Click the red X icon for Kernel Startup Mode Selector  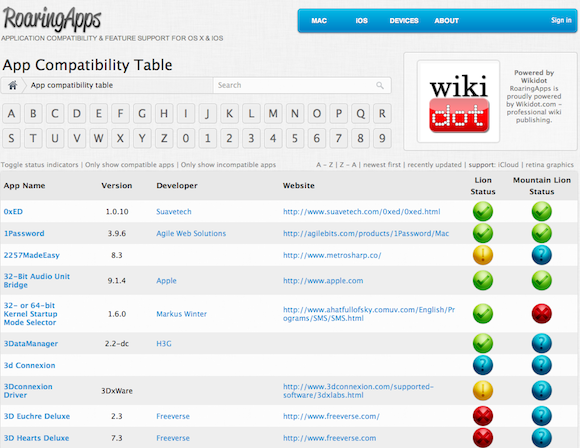542,314
